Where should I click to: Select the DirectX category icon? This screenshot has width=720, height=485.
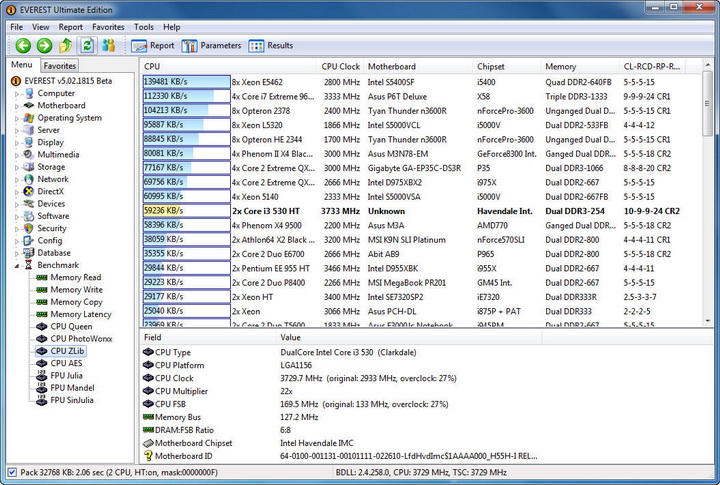point(29,191)
